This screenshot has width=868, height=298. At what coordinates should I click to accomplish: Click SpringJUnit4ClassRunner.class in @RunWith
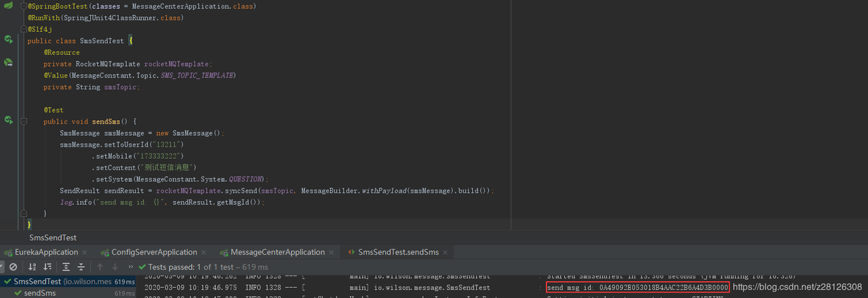point(122,18)
